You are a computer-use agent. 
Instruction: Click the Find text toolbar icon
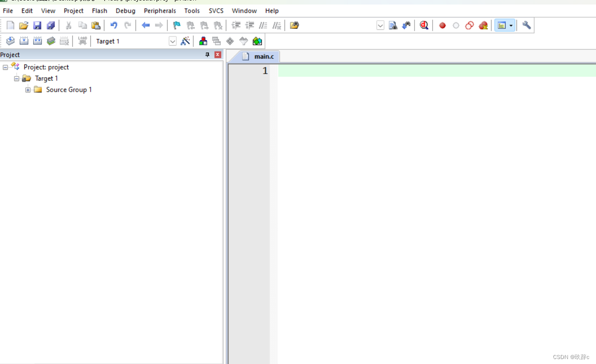point(393,25)
